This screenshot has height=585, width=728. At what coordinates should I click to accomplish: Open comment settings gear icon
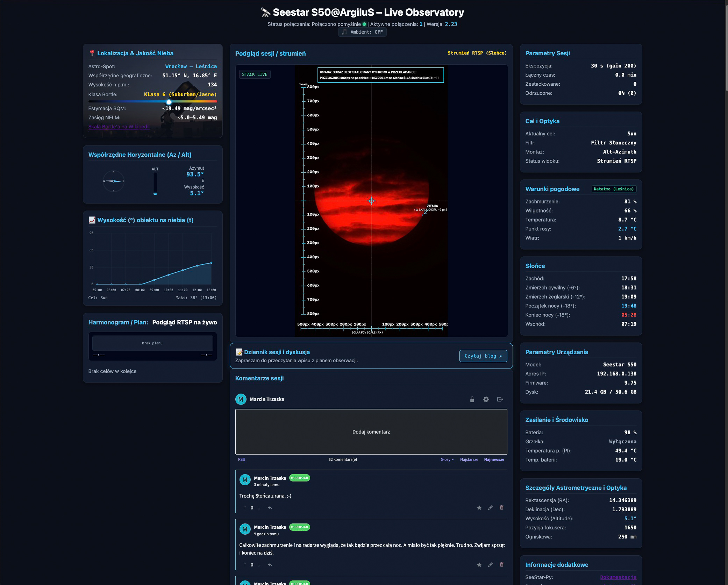[486, 399]
